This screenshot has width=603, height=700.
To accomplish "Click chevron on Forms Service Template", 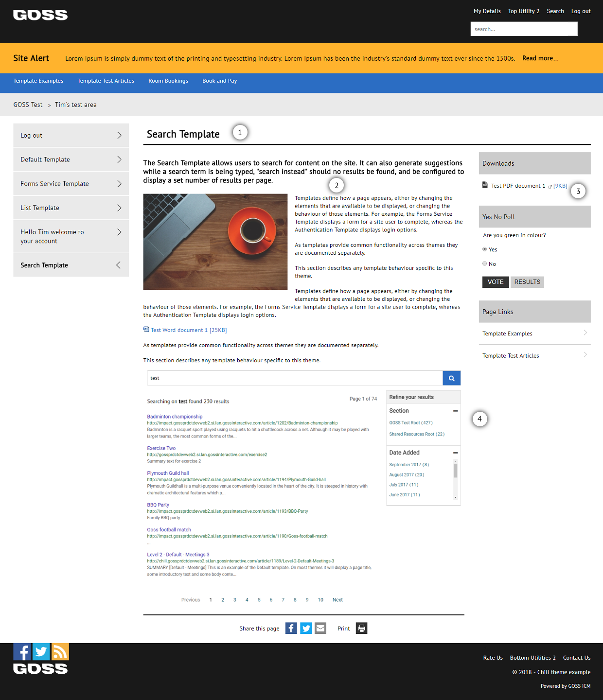I will 119,184.
